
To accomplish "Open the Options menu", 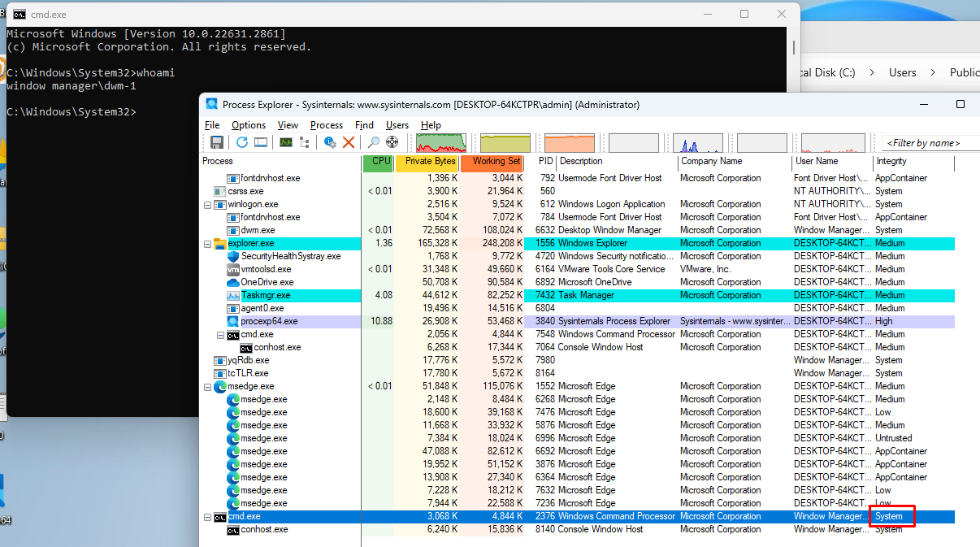I will [249, 125].
